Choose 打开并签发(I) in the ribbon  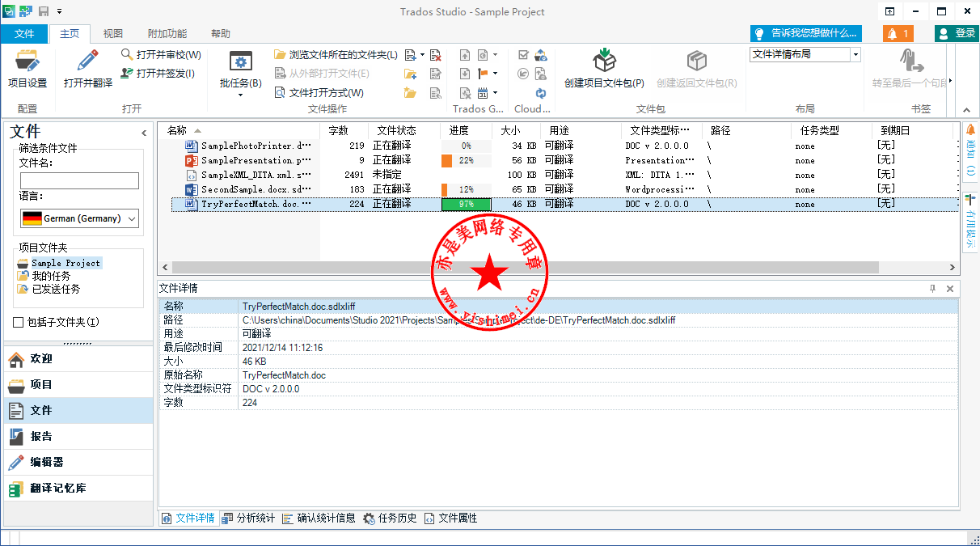tap(158, 74)
